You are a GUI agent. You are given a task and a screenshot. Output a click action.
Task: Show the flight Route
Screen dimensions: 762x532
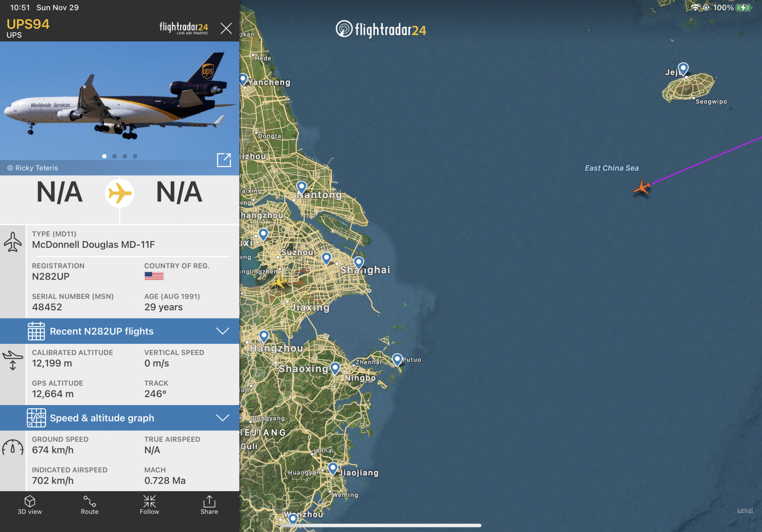coord(90,505)
